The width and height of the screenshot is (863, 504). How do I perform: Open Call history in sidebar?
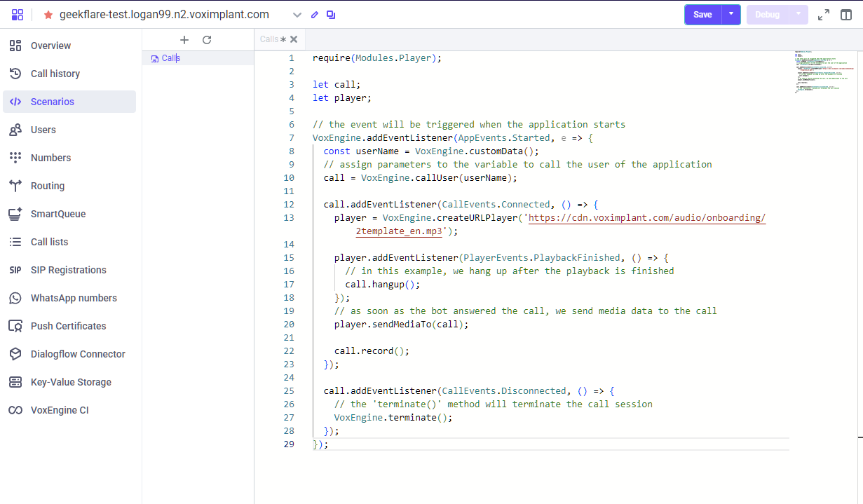click(x=55, y=74)
